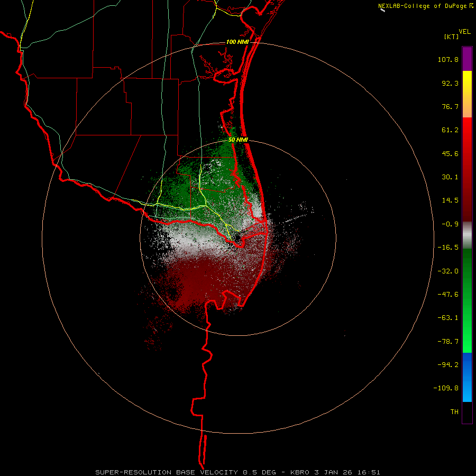Image resolution: width=476 pixels, height=476 pixels.
Task: Click the 30.1 velocity scale label
Action: pyautogui.click(x=450, y=177)
